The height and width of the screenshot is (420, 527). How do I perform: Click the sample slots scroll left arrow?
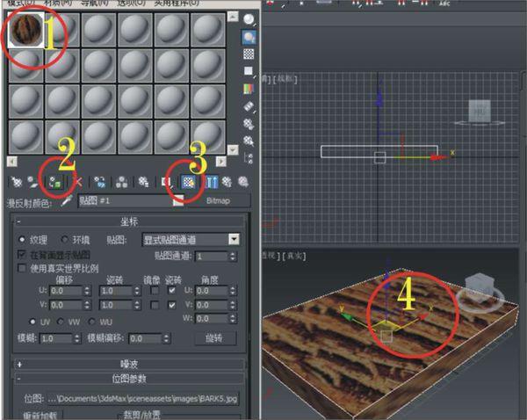point(12,162)
